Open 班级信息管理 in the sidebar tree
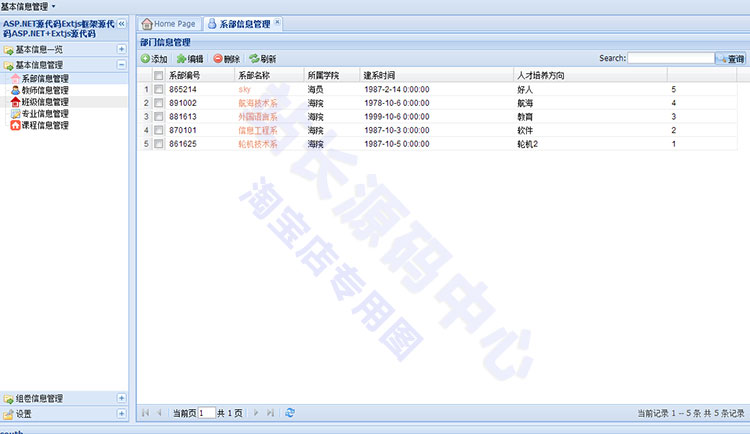Screen dimensions: 750x434 click(15, 102)
